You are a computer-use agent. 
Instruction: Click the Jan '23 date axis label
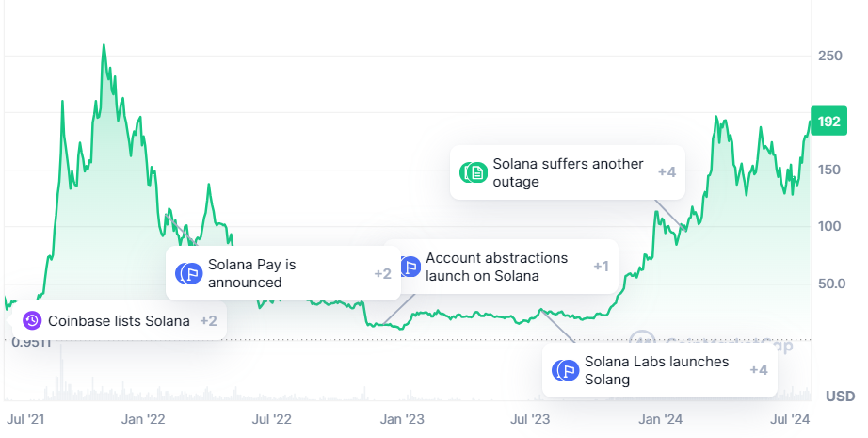402,419
